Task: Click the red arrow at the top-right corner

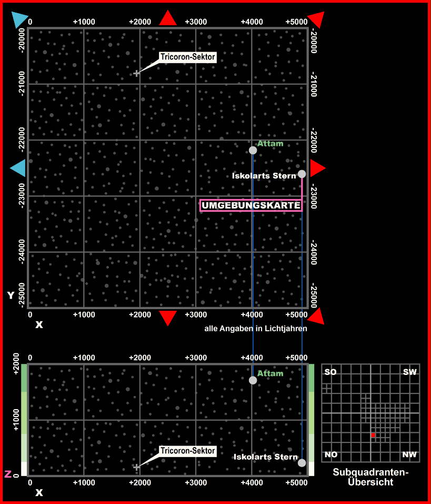Action: (x=317, y=18)
